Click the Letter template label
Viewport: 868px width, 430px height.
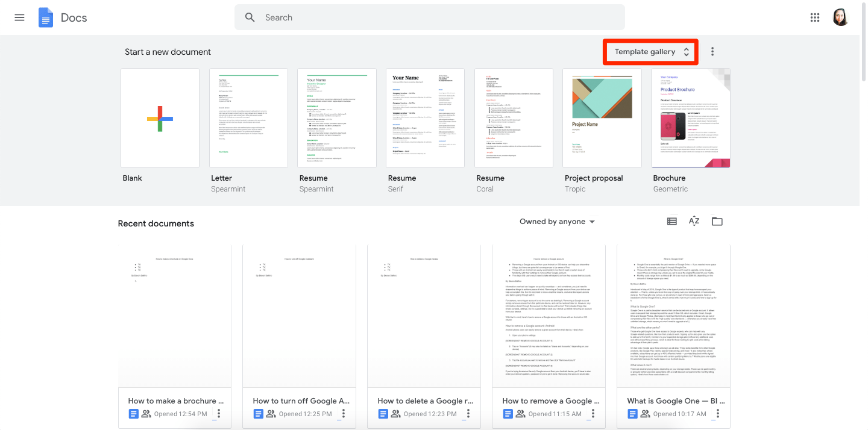[x=221, y=178]
